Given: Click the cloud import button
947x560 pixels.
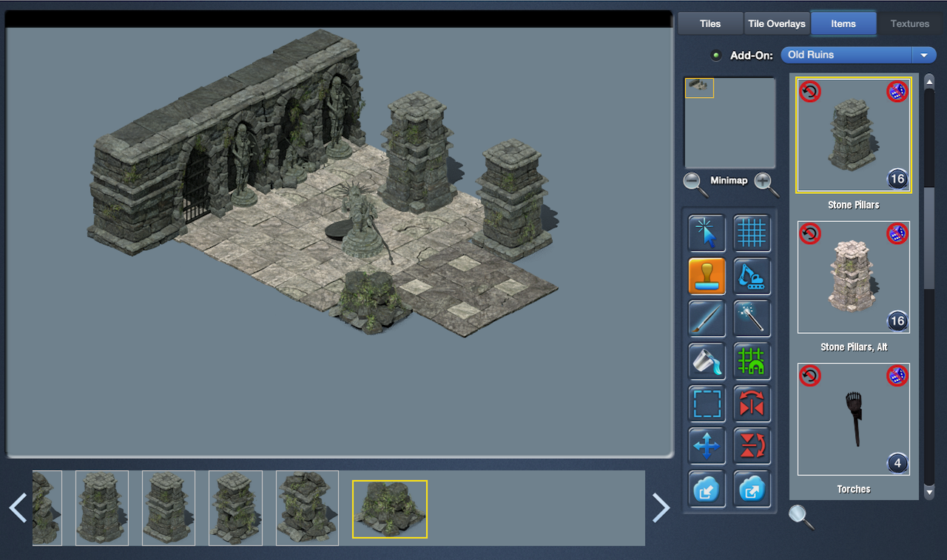Looking at the screenshot, I should coord(707,489).
